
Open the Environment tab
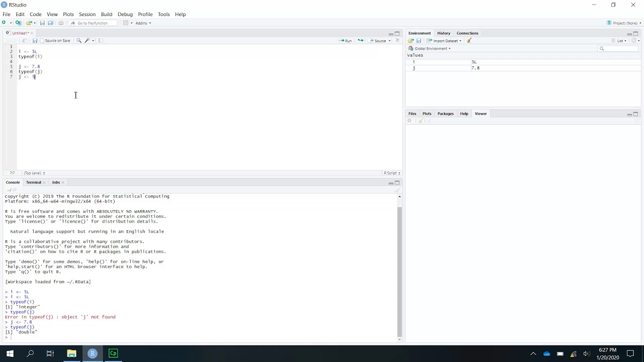pyautogui.click(x=420, y=33)
